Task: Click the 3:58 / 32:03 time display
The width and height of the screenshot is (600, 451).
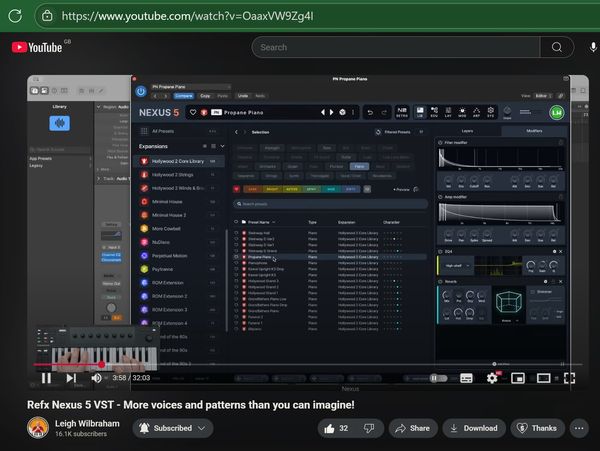Action: coord(131,378)
